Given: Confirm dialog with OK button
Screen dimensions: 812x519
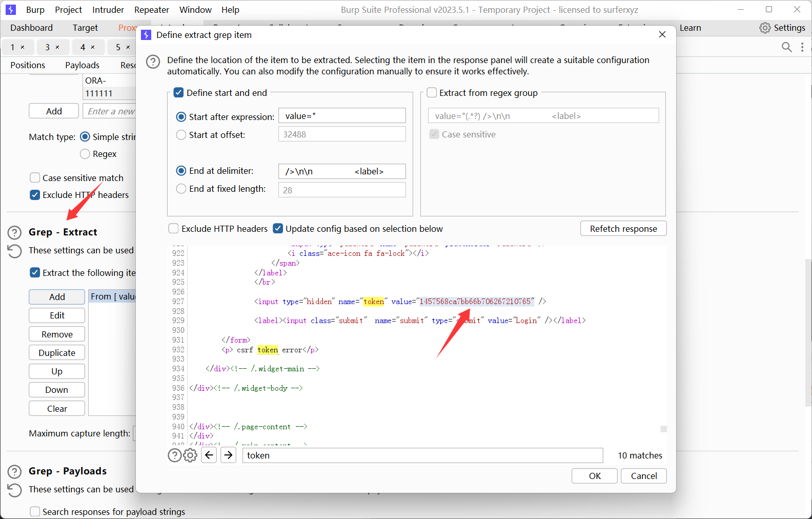Looking at the screenshot, I should click(595, 476).
